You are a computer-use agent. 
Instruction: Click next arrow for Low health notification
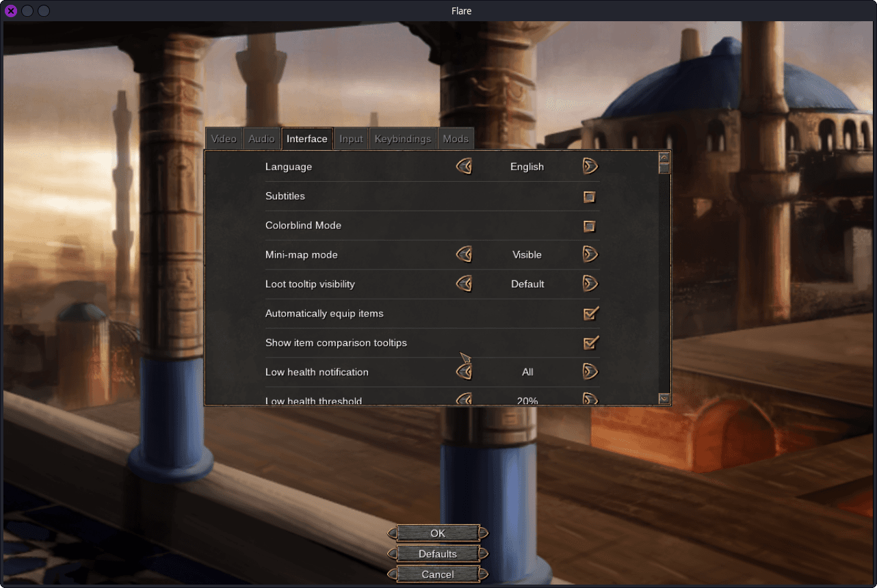(590, 372)
